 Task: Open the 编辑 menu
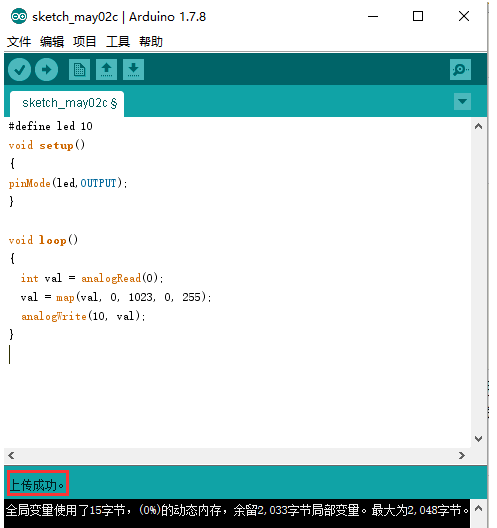click(x=52, y=42)
